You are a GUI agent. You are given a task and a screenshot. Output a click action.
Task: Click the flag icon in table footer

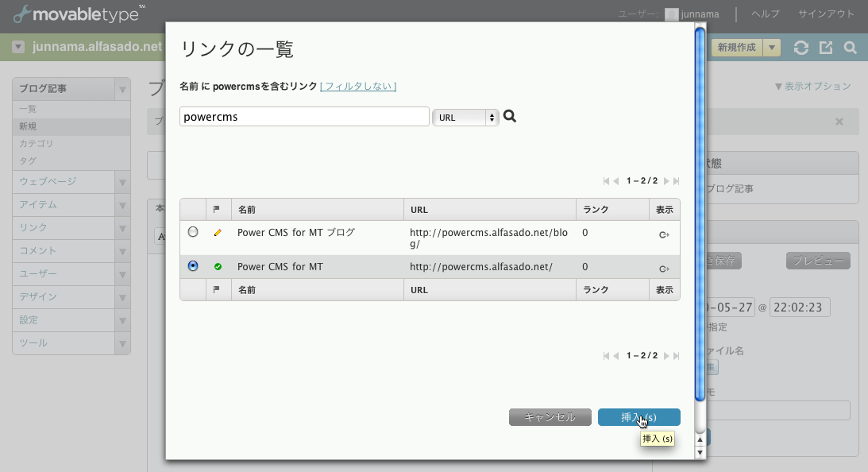pyautogui.click(x=217, y=289)
